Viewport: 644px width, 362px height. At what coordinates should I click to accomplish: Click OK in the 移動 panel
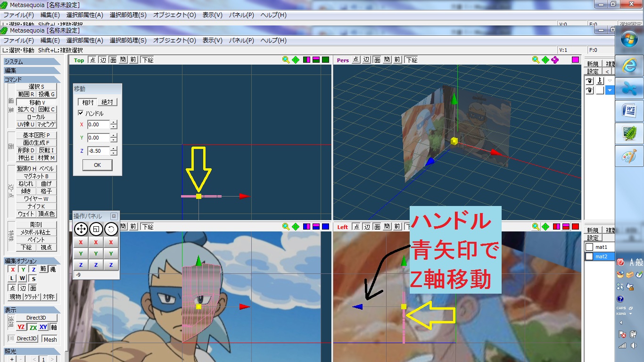[x=97, y=165]
